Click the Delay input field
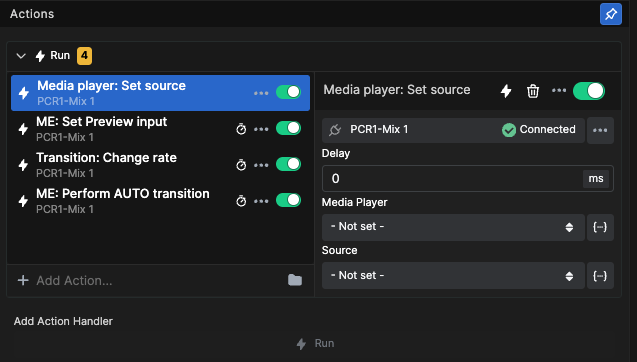 click(x=468, y=178)
